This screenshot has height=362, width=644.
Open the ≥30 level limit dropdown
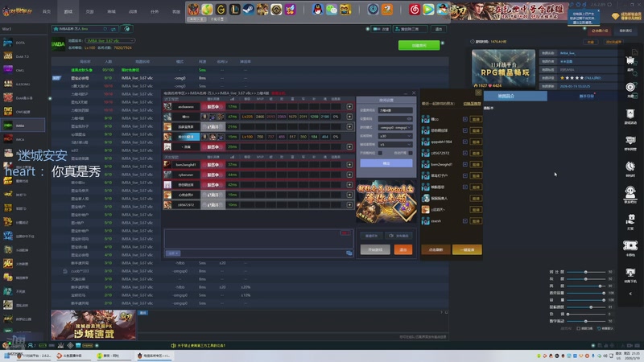(395, 136)
